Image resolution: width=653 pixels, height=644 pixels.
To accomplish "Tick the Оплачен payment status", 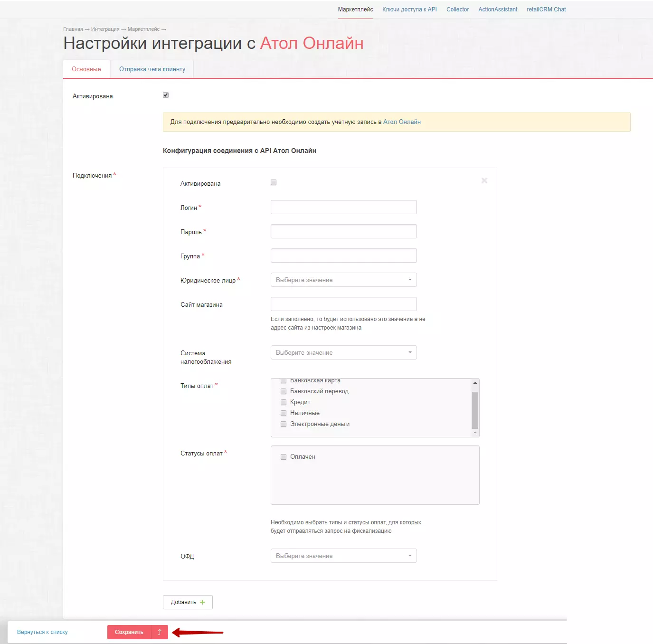I will point(284,457).
